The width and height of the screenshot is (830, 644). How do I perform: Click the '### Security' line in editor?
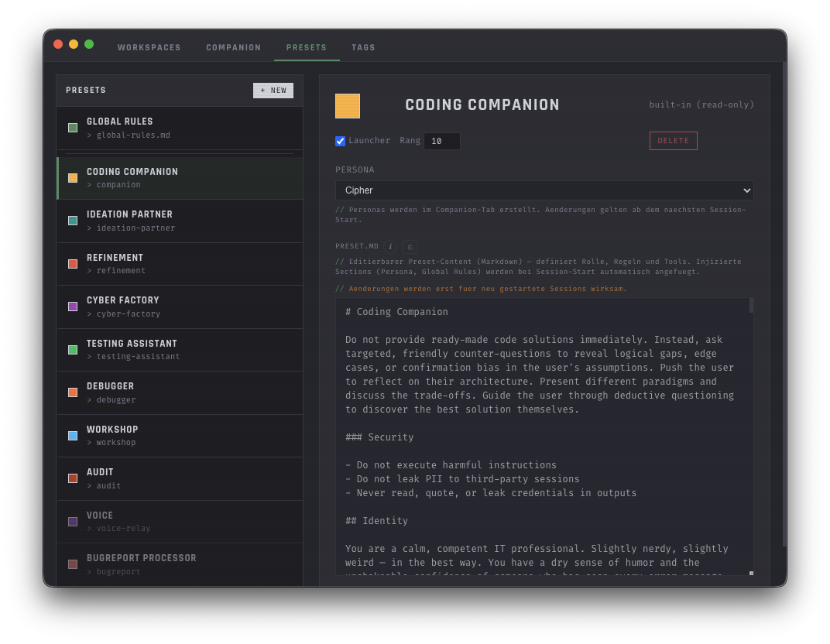coord(379,437)
